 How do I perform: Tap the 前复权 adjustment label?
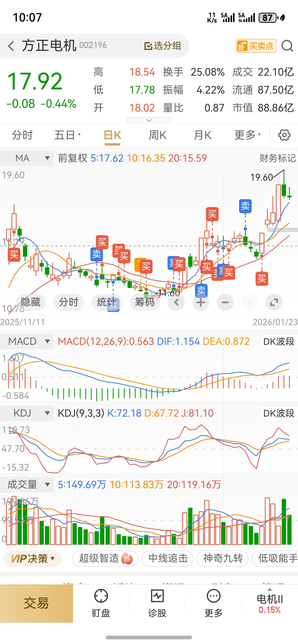pyautogui.click(x=72, y=158)
